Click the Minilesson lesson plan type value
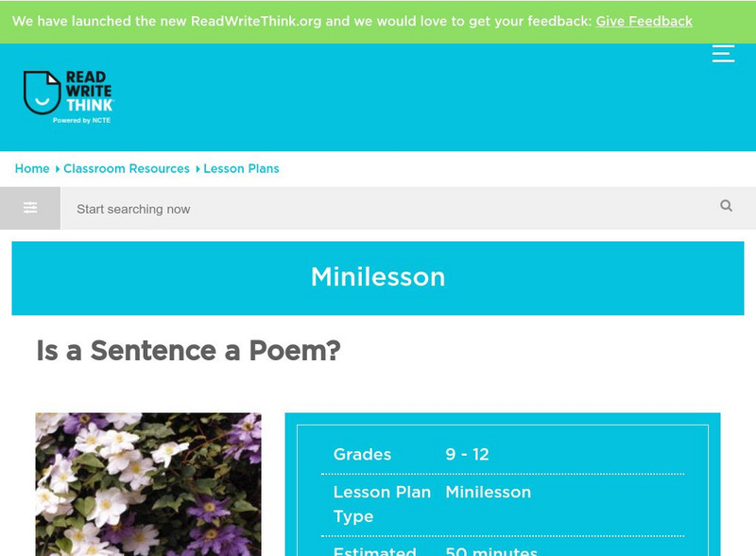This screenshot has height=556, width=756. [x=488, y=492]
